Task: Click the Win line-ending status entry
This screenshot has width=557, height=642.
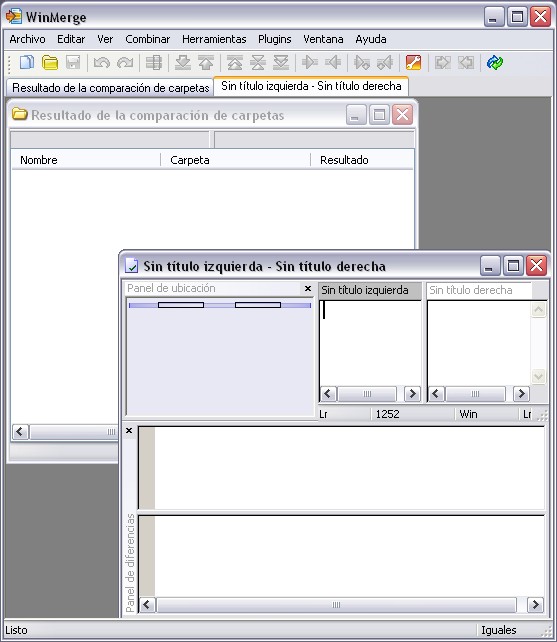Action: tap(468, 414)
